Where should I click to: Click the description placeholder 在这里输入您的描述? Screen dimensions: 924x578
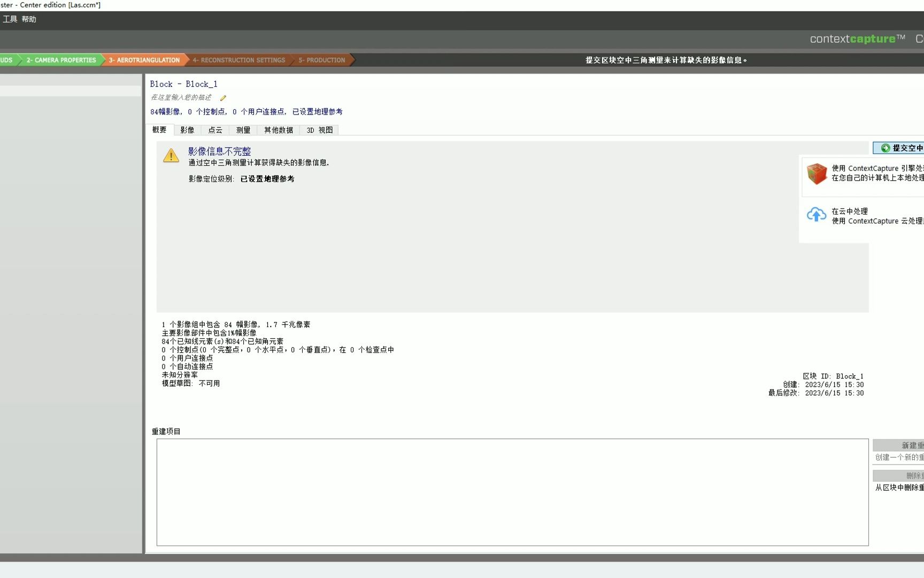tap(181, 97)
